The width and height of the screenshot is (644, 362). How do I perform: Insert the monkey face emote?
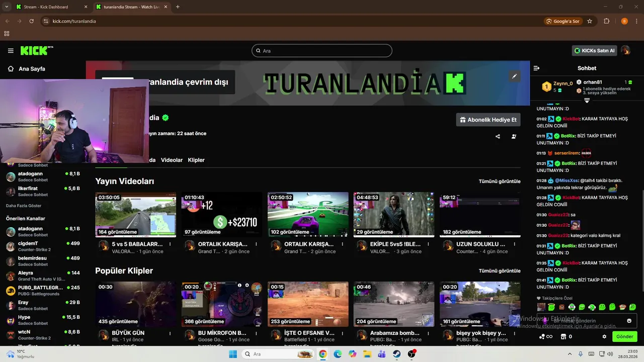coord(622,307)
